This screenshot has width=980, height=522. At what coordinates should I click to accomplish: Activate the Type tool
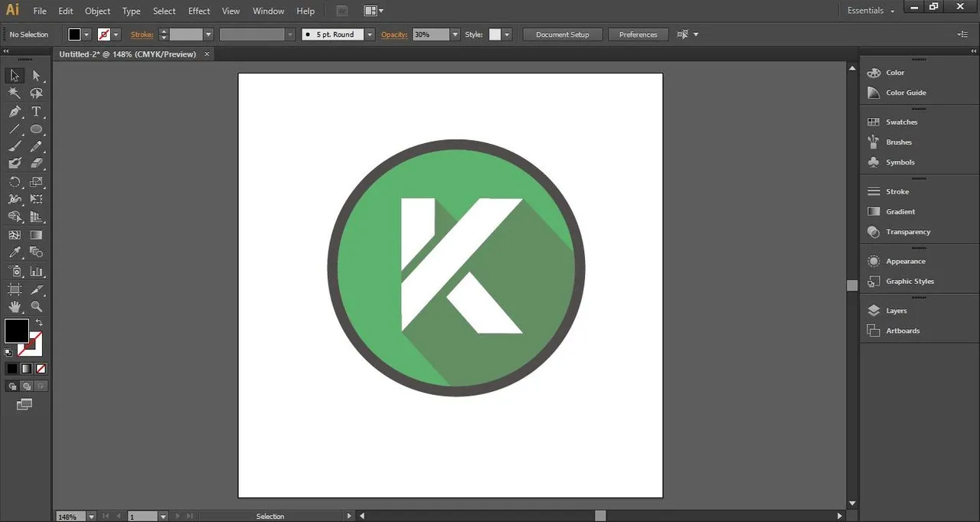tap(36, 111)
